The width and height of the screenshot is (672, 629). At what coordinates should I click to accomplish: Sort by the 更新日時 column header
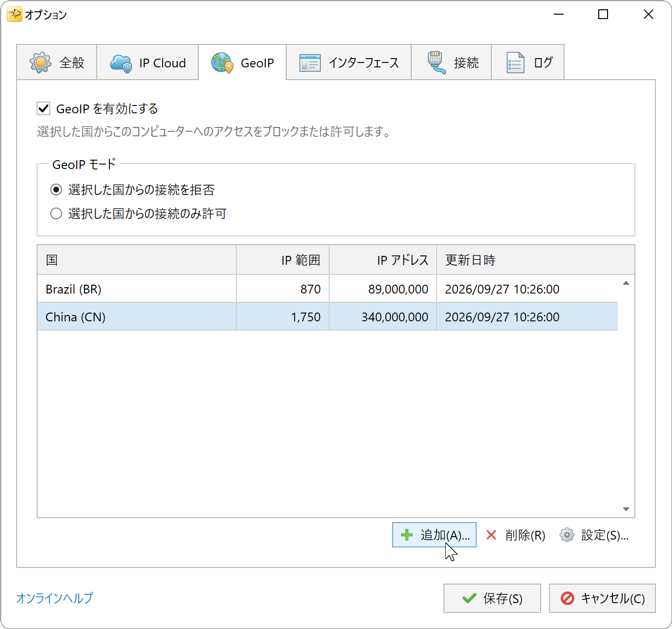coord(536,260)
